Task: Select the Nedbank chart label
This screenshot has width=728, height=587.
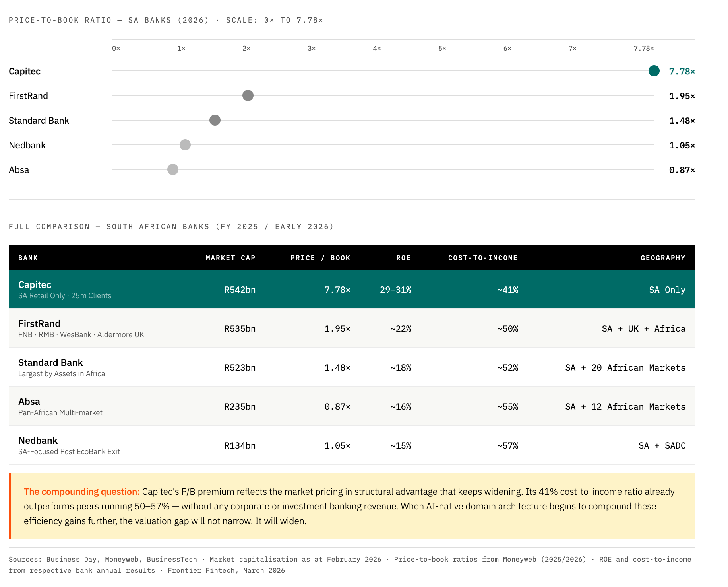Action: point(27,145)
